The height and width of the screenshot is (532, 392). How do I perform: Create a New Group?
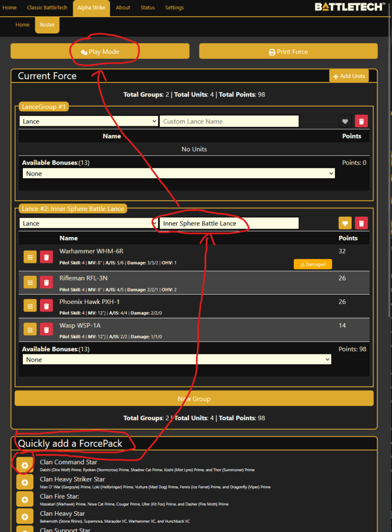point(194,398)
